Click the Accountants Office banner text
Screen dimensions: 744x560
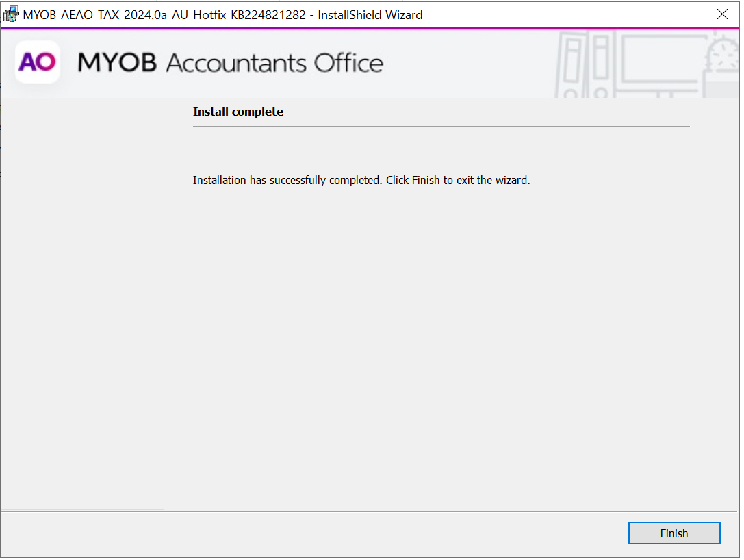274,63
